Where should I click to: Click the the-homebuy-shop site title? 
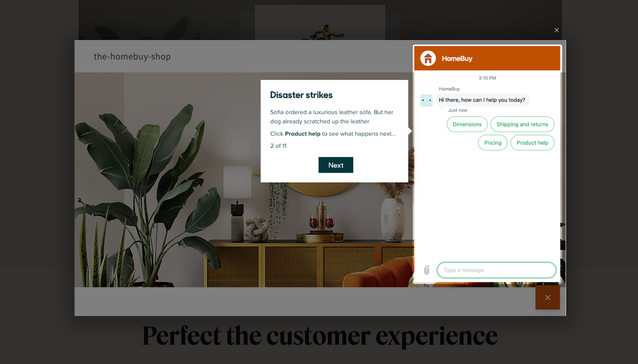coord(132,57)
